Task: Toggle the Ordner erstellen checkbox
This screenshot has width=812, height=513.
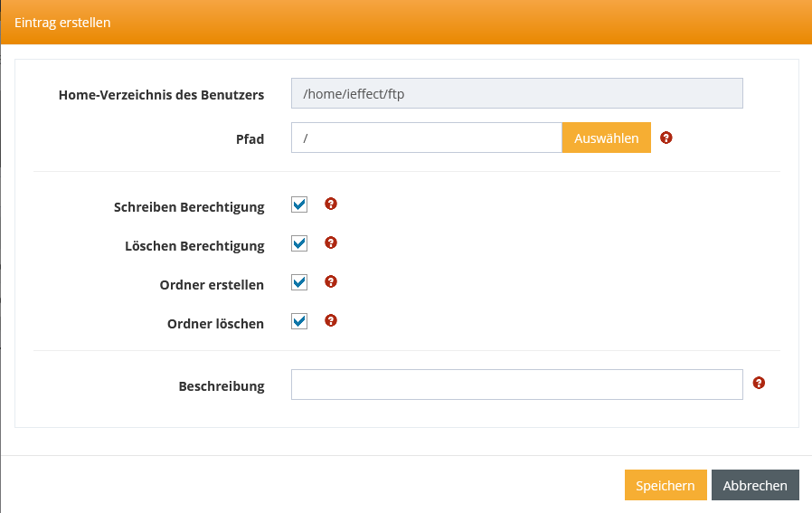Action: click(x=299, y=283)
